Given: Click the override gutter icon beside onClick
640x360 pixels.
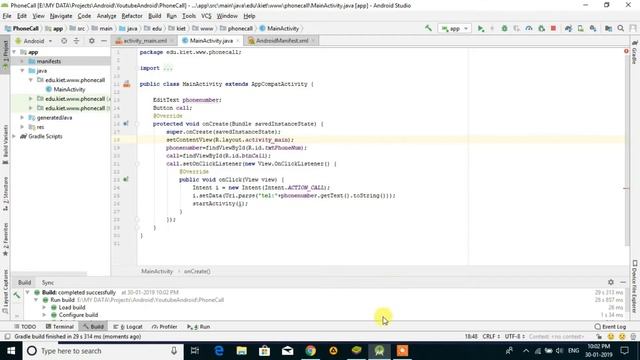Looking at the screenshot, I should coord(126,180).
